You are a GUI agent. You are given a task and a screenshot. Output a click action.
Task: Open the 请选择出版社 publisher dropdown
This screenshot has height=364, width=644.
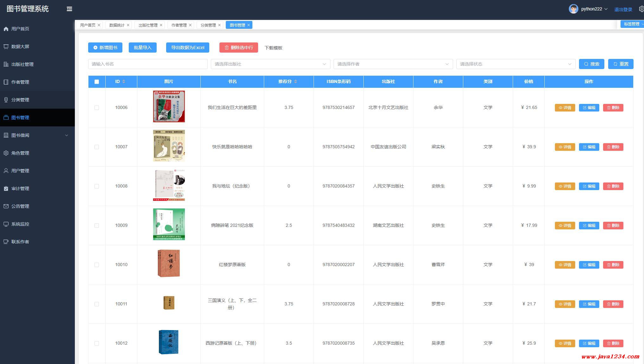[x=270, y=64]
